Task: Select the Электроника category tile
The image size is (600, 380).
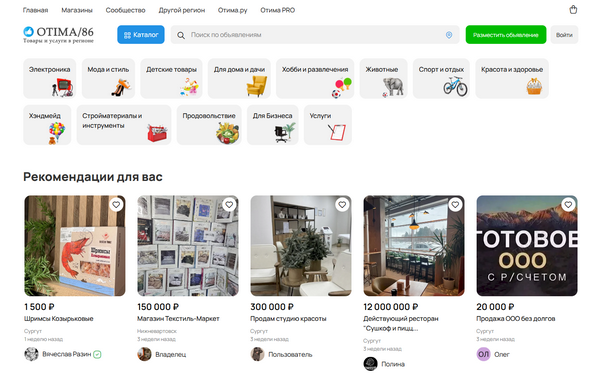Action: (x=50, y=78)
